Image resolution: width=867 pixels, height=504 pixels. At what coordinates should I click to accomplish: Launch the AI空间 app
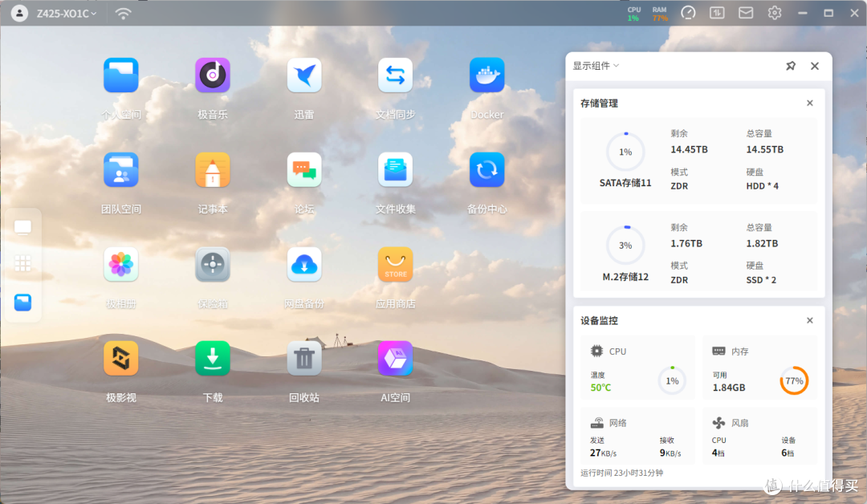(x=395, y=358)
